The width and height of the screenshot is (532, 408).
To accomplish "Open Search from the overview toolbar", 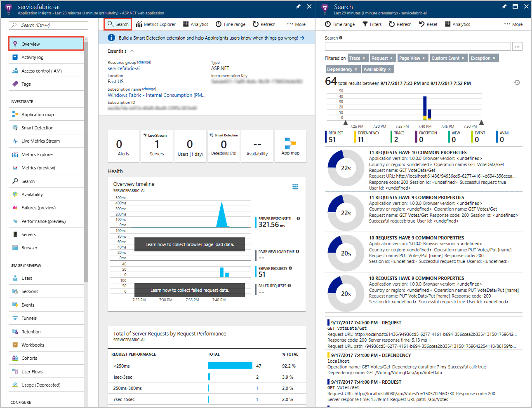I will (x=118, y=24).
